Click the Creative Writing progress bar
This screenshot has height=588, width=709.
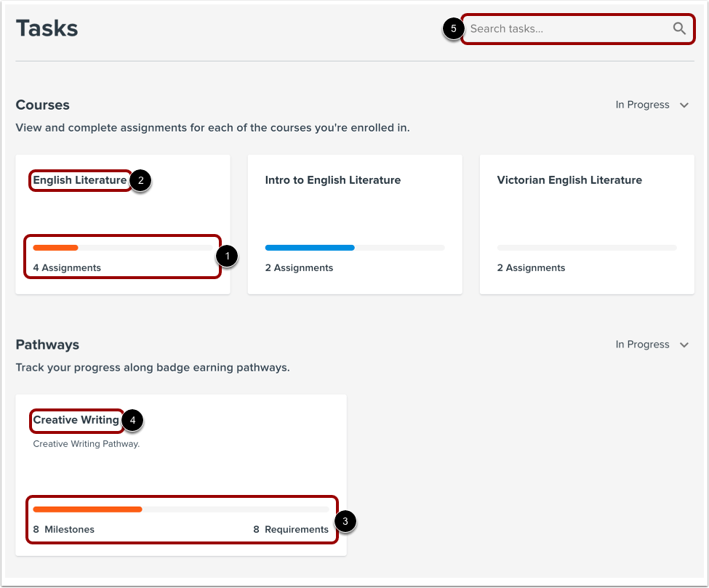[182, 509]
